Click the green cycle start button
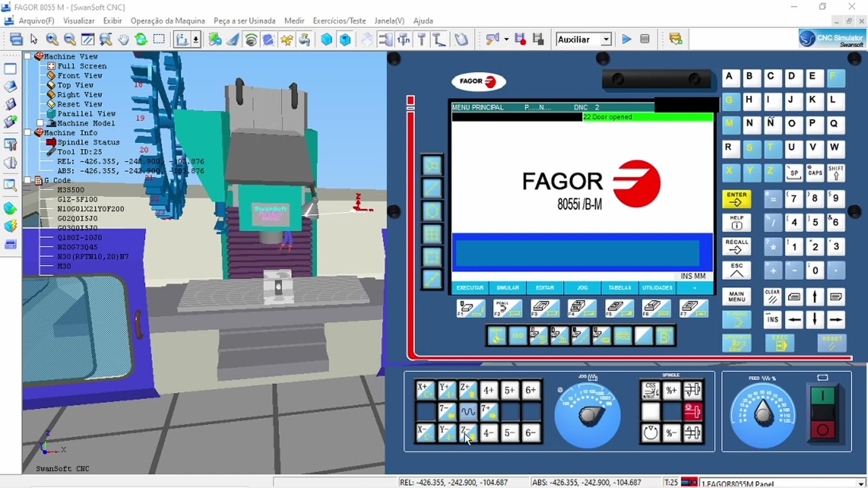The image size is (868, 488). 823,395
